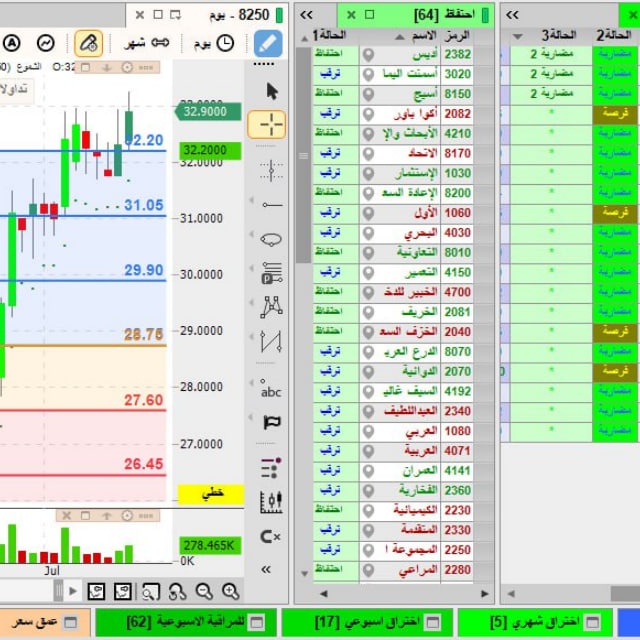Click the chart horizontal scroll handle
640x640 pixels.
(58, 591)
